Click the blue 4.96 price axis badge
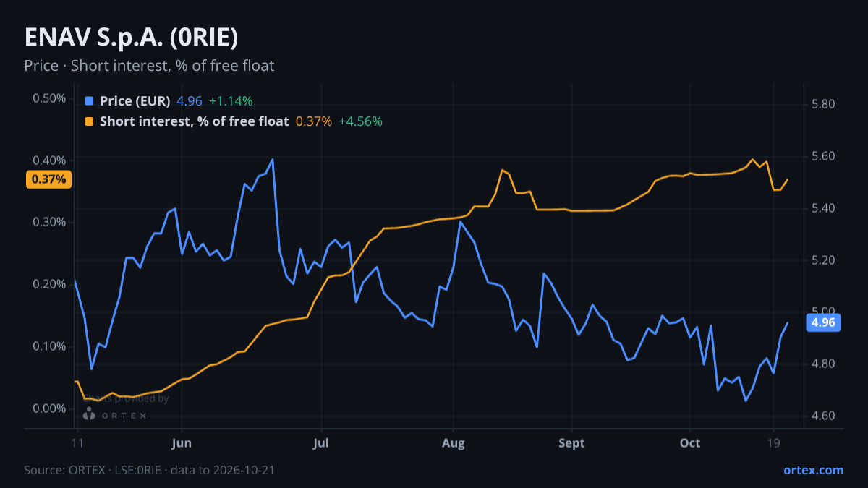This screenshot has height=488, width=868. pyautogui.click(x=823, y=322)
